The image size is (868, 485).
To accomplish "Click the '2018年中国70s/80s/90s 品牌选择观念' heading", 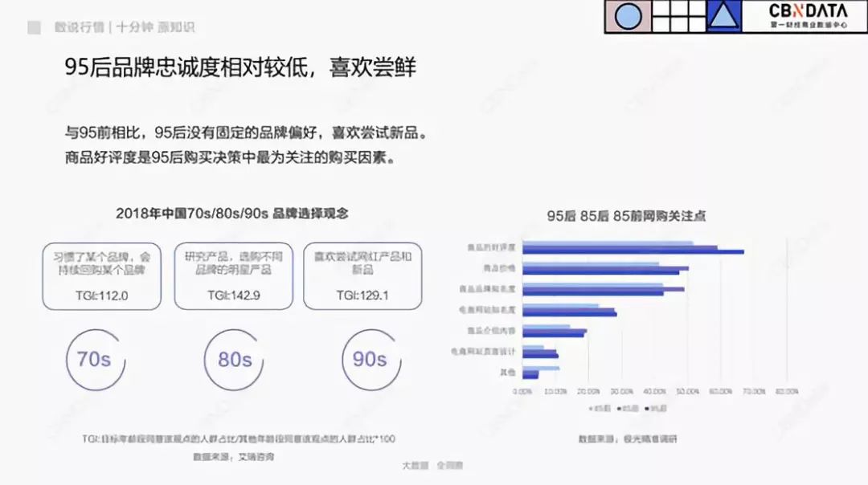I will pyautogui.click(x=232, y=214).
